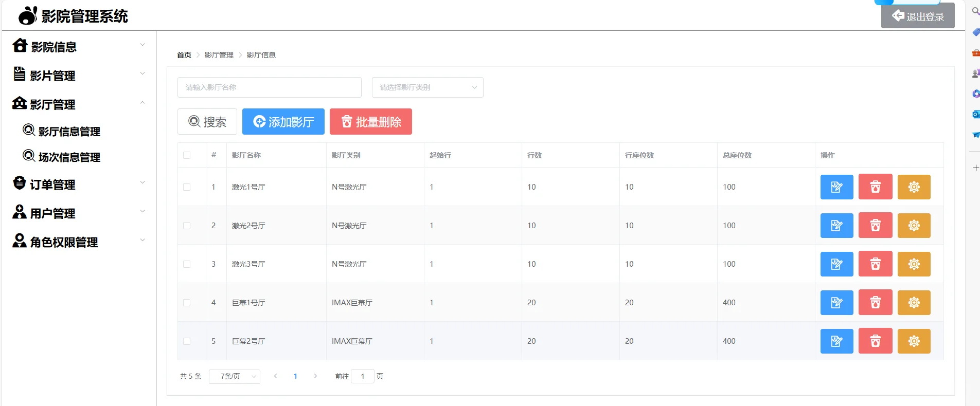Open gear settings for 激光2号厅
980x406 pixels.
tap(914, 226)
